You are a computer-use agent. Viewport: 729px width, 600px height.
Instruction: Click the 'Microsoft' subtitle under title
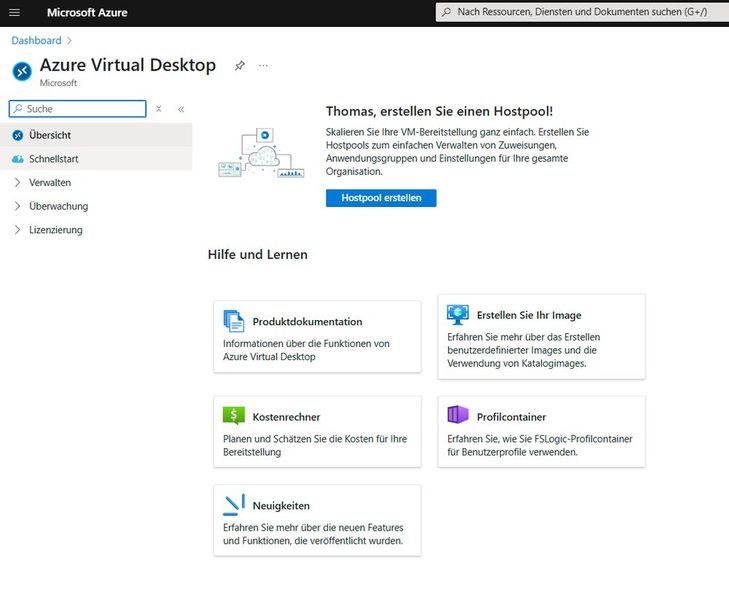pyautogui.click(x=58, y=83)
